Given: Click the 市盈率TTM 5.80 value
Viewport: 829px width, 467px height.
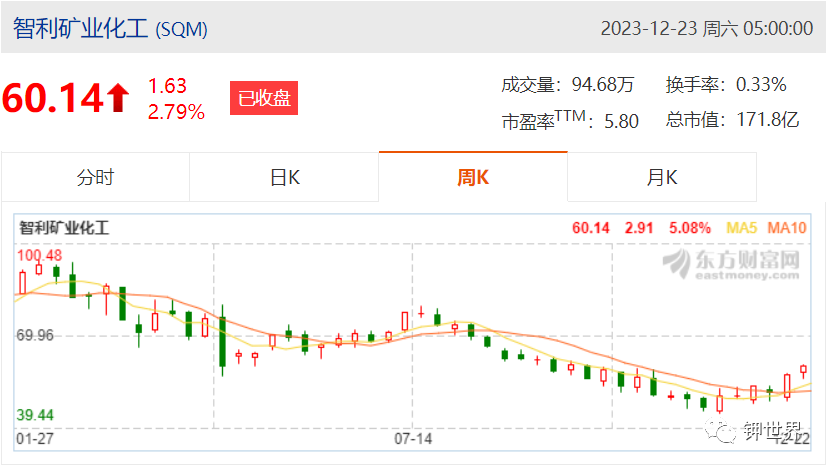Looking at the screenshot, I should (621, 121).
